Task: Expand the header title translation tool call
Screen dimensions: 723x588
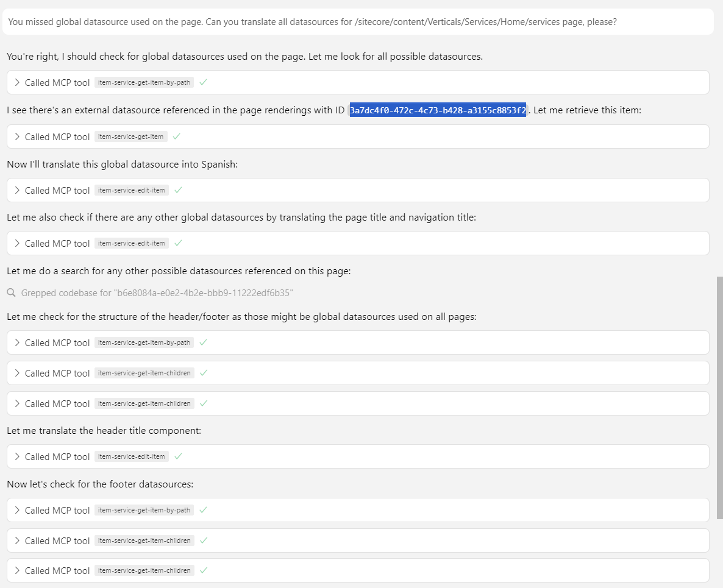Action: [16, 456]
